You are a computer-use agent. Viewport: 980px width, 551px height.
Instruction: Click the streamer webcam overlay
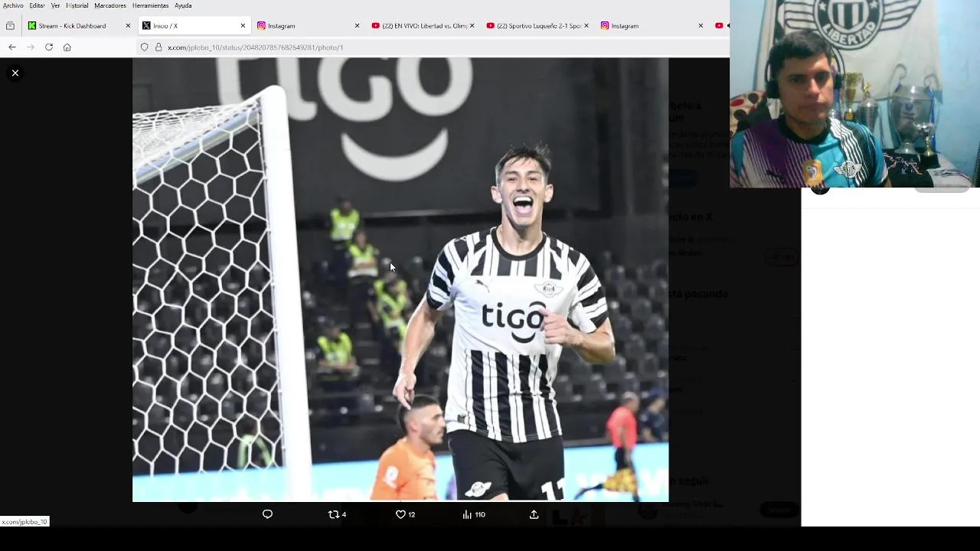tap(854, 93)
